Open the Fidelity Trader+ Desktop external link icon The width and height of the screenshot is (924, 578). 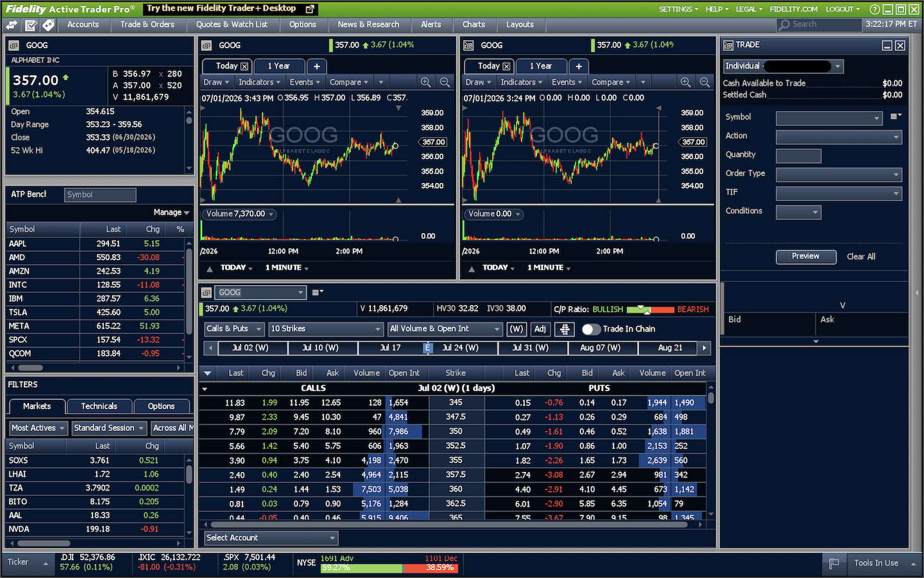tap(310, 9)
